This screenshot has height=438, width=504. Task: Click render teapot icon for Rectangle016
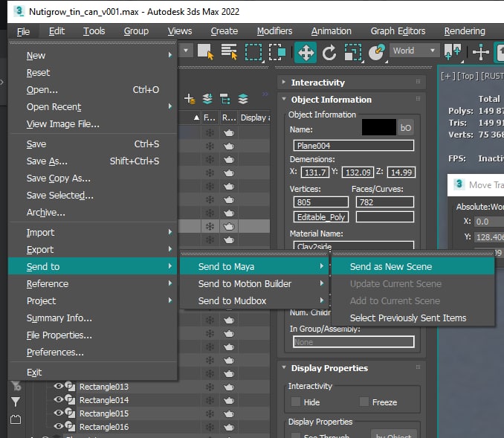(229, 427)
